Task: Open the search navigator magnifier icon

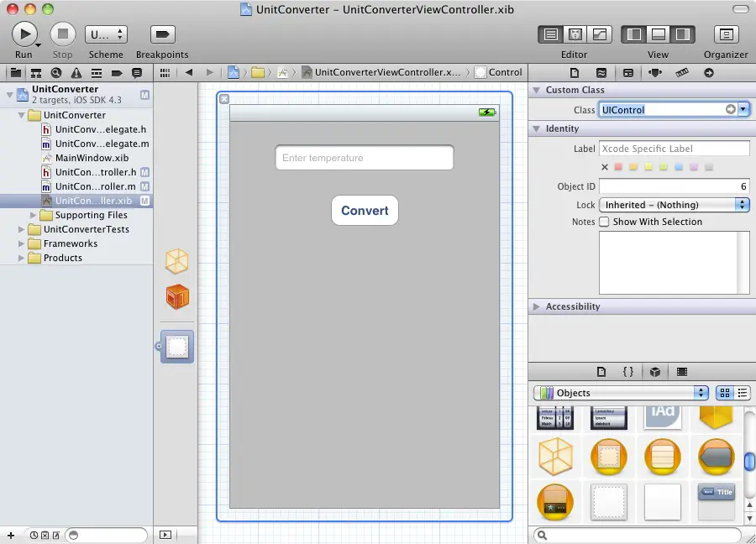Action: [56, 73]
